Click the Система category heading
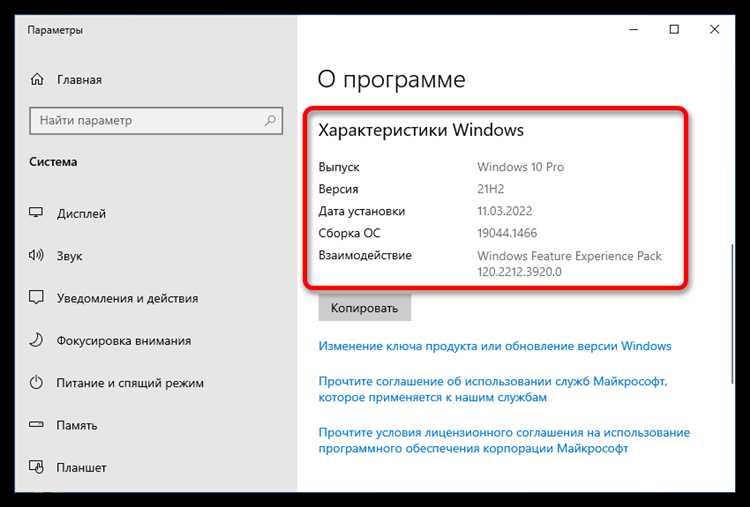750x507 pixels. click(x=53, y=162)
